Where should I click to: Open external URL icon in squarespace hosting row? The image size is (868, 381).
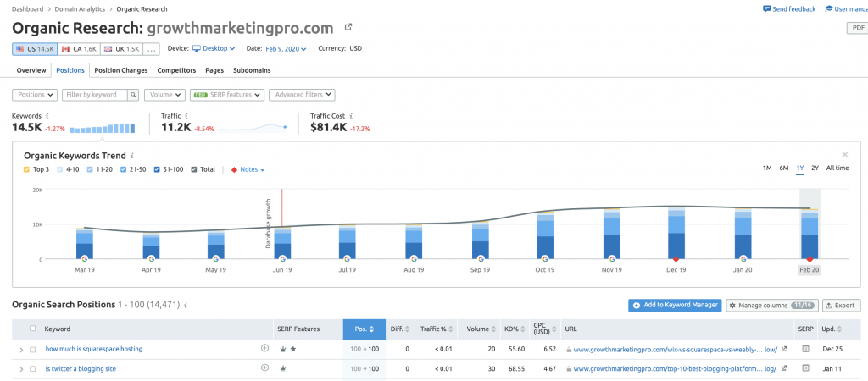[x=784, y=349]
